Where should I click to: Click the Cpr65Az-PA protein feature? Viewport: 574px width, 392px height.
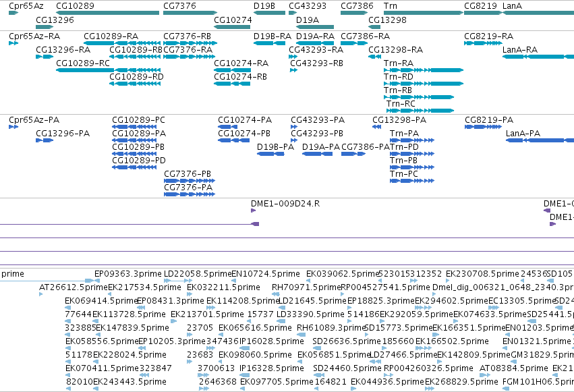(13, 127)
